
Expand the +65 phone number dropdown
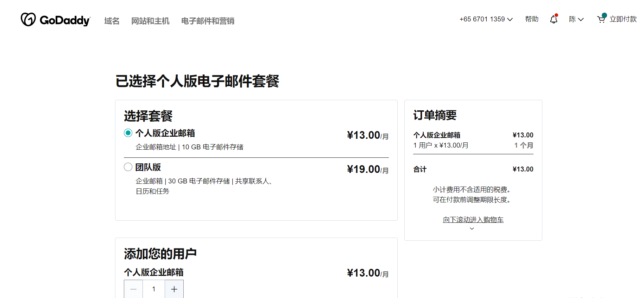click(486, 19)
